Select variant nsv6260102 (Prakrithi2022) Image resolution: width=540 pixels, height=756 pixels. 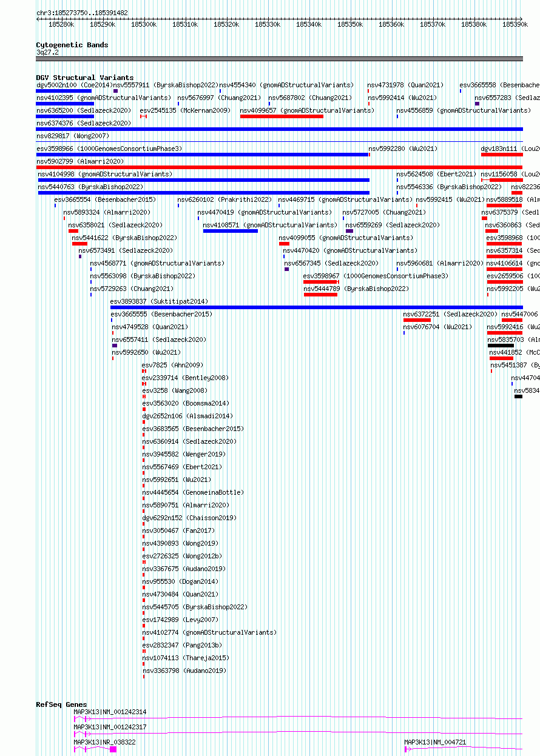(x=224, y=199)
